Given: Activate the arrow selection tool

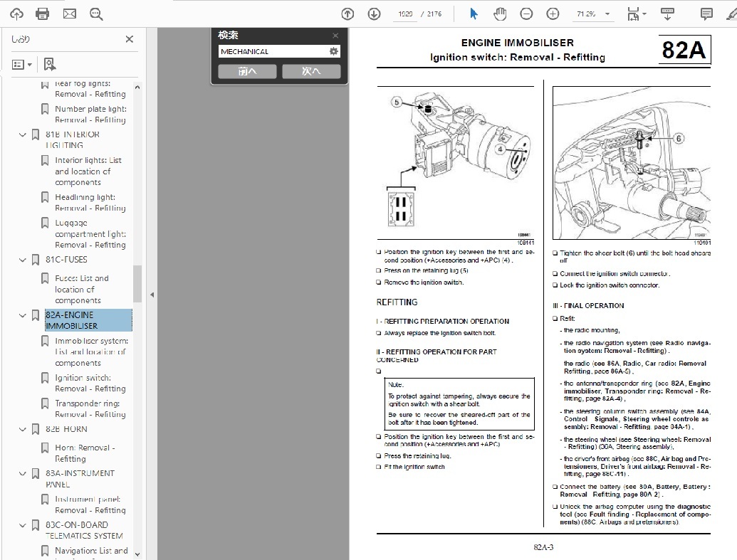Looking at the screenshot, I should pos(474,14).
